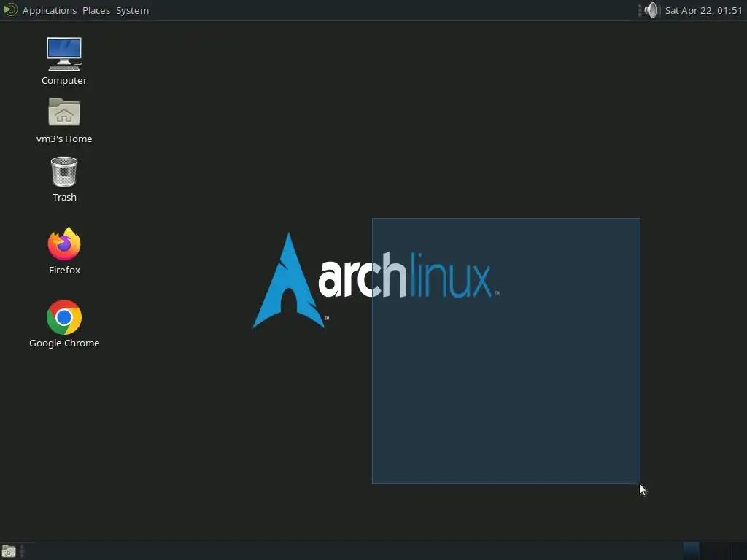
Task: Click the MATE logo icon beside Applications
Action: (x=10, y=10)
